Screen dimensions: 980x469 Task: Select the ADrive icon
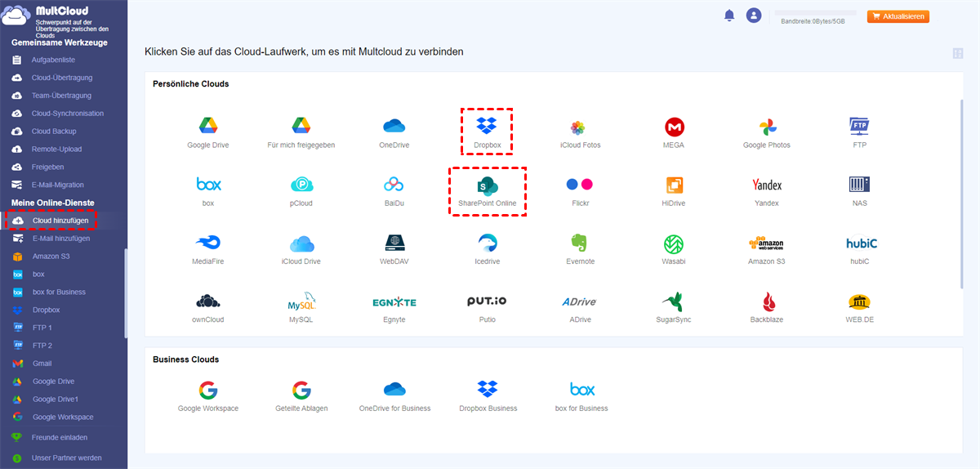(x=581, y=301)
